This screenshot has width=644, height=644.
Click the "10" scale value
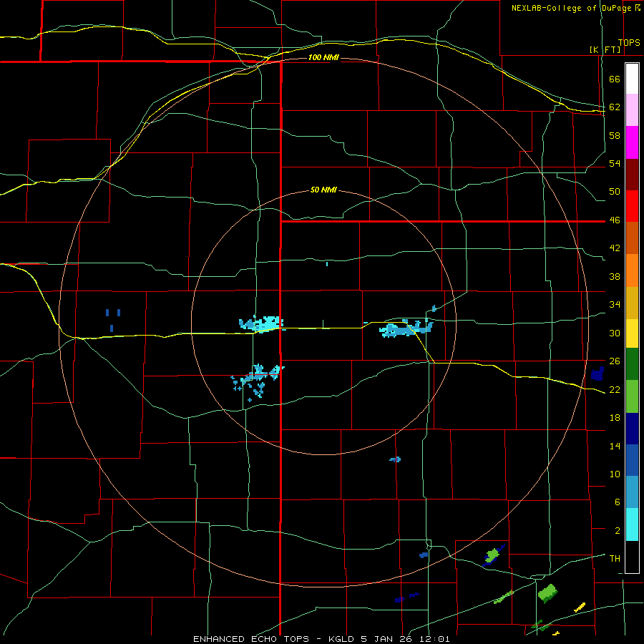tap(615, 474)
